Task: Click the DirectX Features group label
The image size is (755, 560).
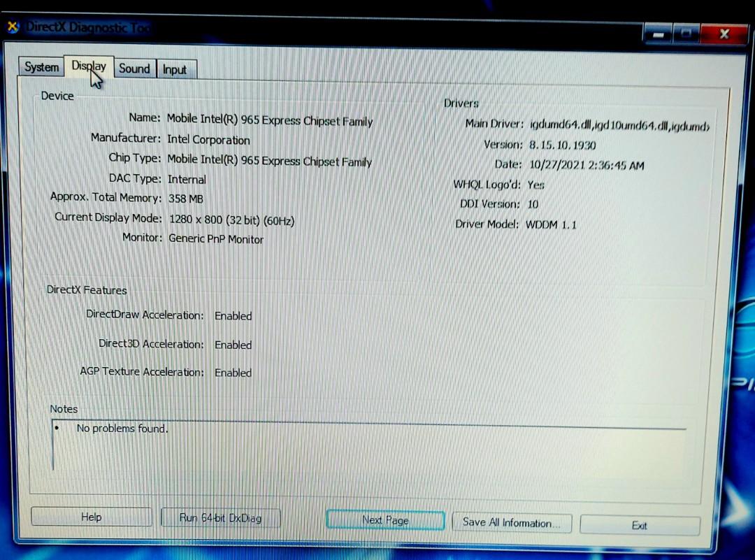Action: tap(87, 290)
